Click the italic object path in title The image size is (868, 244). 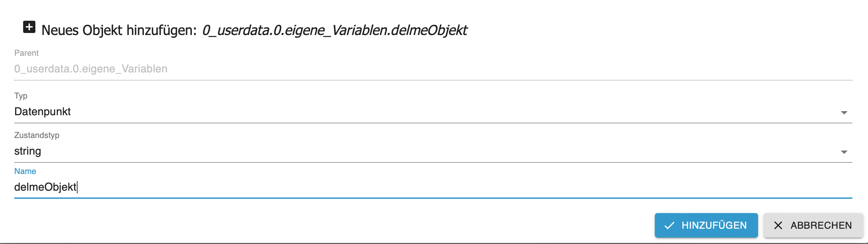[335, 30]
